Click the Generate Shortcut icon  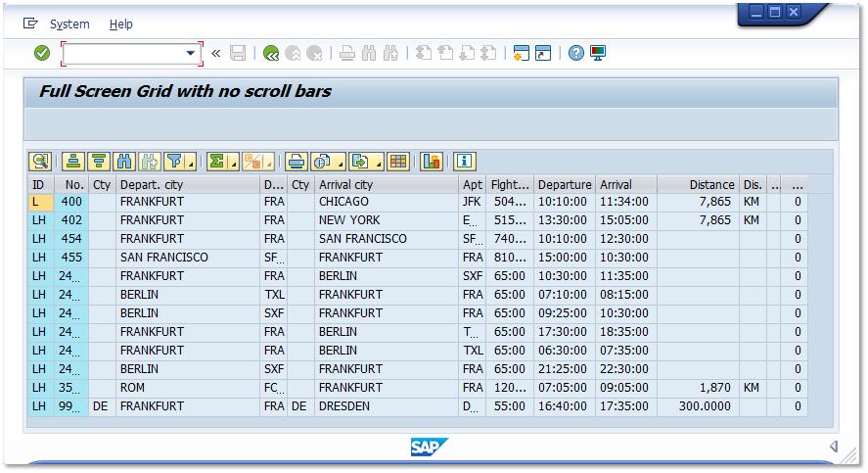click(x=543, y=53)
